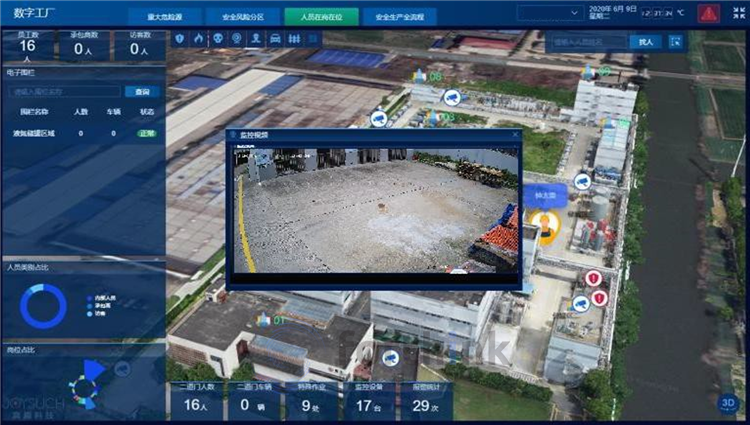750x425 pixels.
Task: Toggle the fence layer filter icon
Action: [293, 38]
